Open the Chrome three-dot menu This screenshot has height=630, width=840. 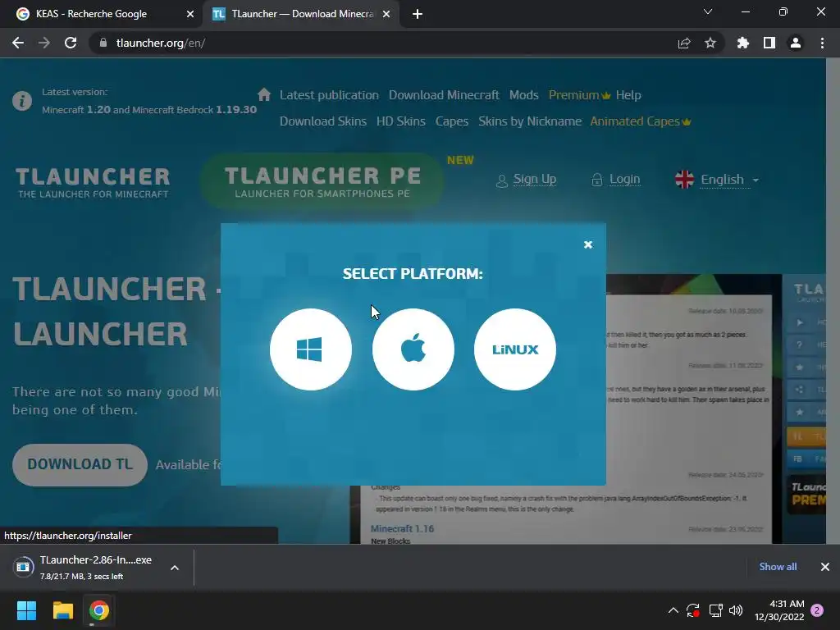pyautogui.click(x=822, y=43)
